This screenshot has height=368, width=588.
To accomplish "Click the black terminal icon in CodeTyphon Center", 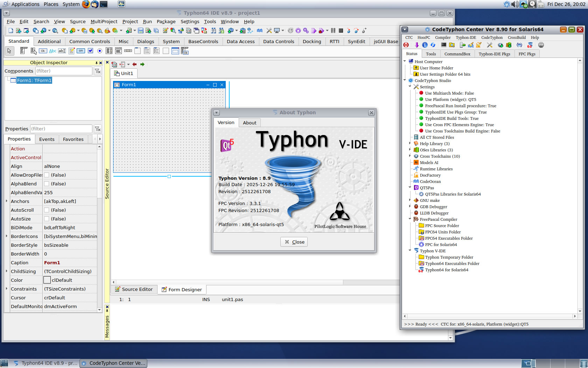I will 443,45.
